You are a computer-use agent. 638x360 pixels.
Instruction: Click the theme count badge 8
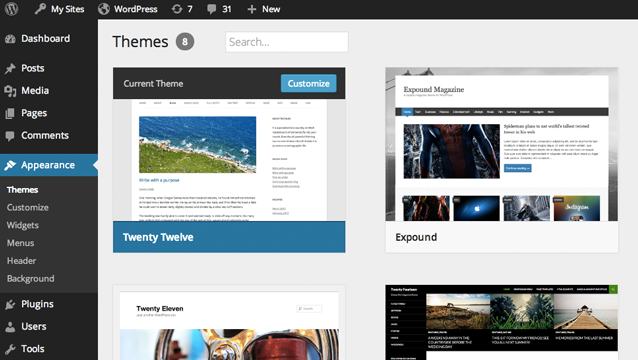(x=185, y=41)
